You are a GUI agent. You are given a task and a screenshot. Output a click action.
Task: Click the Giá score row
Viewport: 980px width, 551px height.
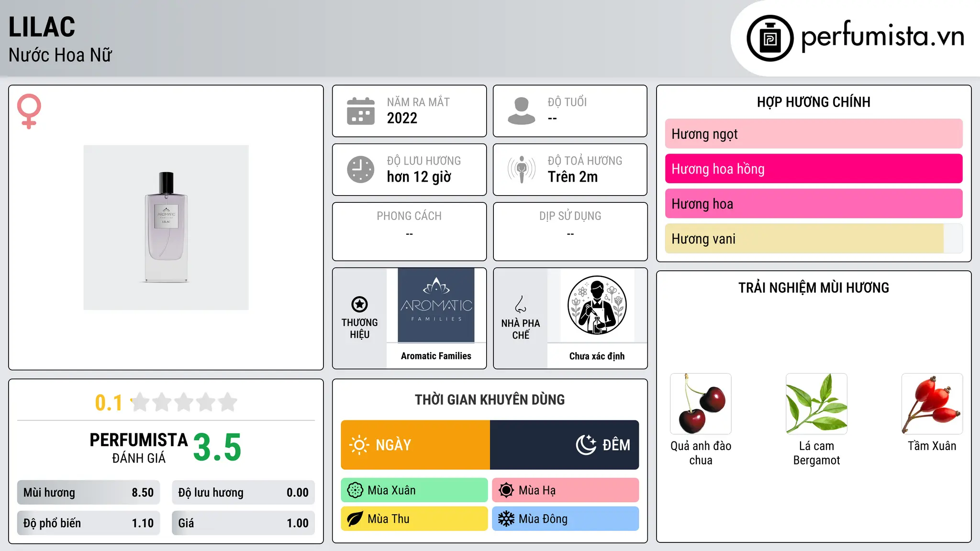tap(244, 523)
